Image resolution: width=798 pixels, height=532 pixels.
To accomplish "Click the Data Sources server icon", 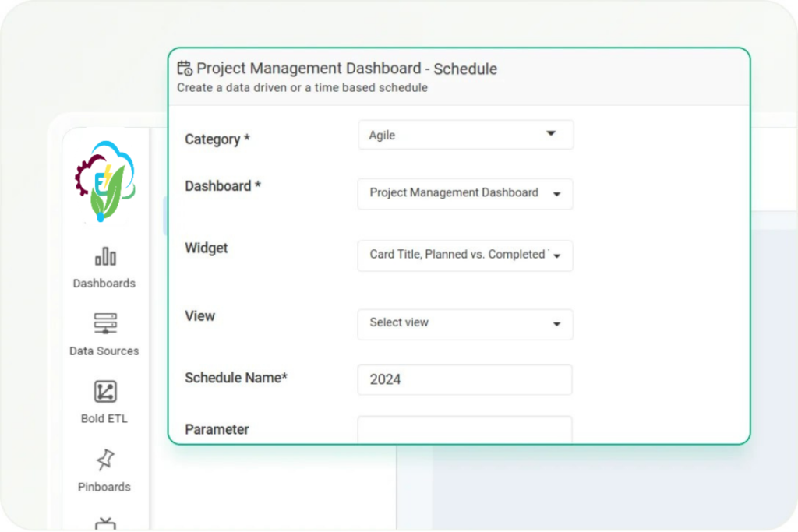I will [x=104, y=324].
